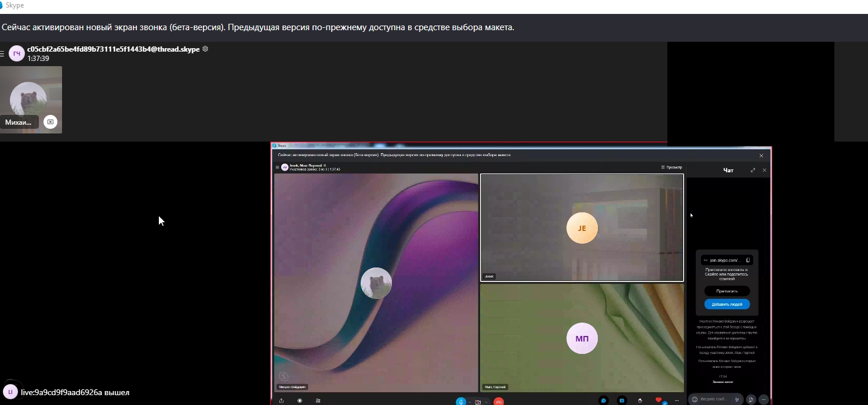The image size is (868, 405).
Task: Click the Skype logo in title bar
Action: click(x=1, y=5)
